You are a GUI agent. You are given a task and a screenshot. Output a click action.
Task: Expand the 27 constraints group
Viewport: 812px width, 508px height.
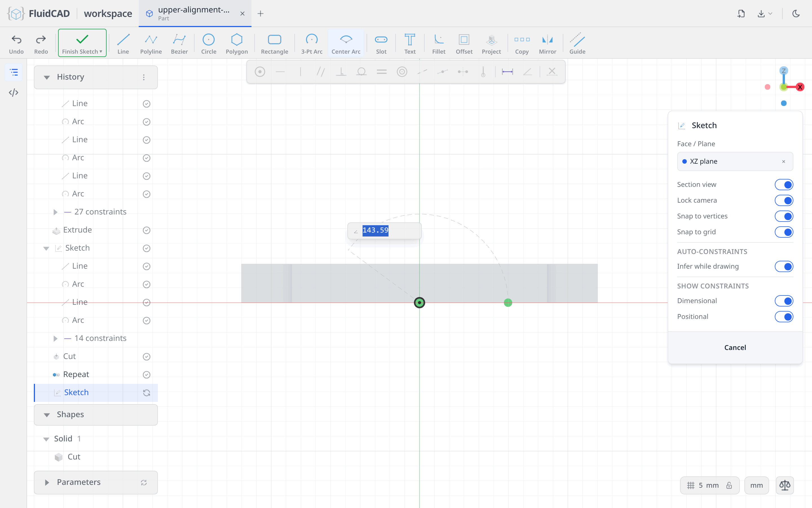point(55,212)
